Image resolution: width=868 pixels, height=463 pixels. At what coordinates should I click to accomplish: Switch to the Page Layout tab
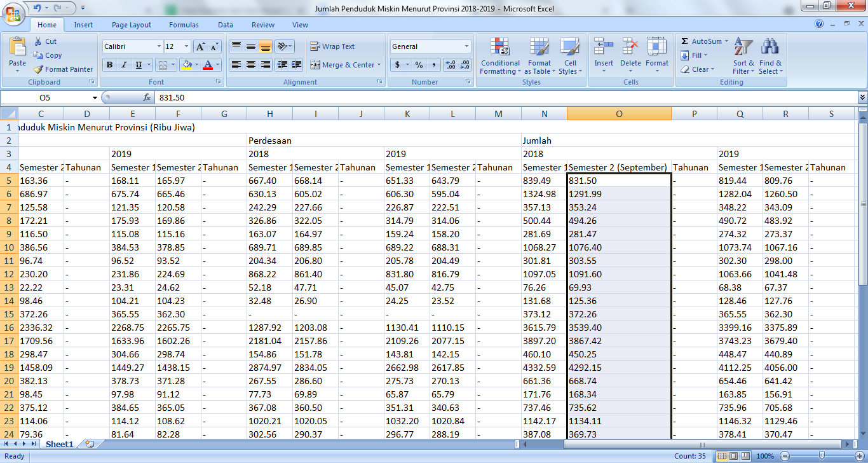point(132,25)
